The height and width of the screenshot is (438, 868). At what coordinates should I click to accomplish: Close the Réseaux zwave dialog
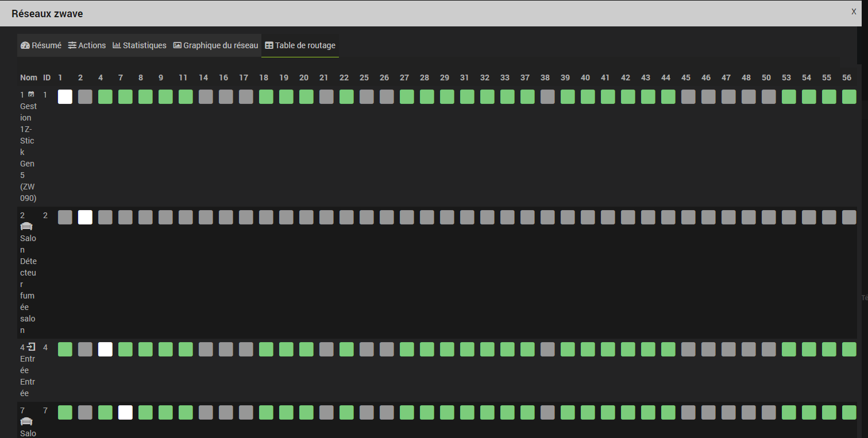point(854,11)
